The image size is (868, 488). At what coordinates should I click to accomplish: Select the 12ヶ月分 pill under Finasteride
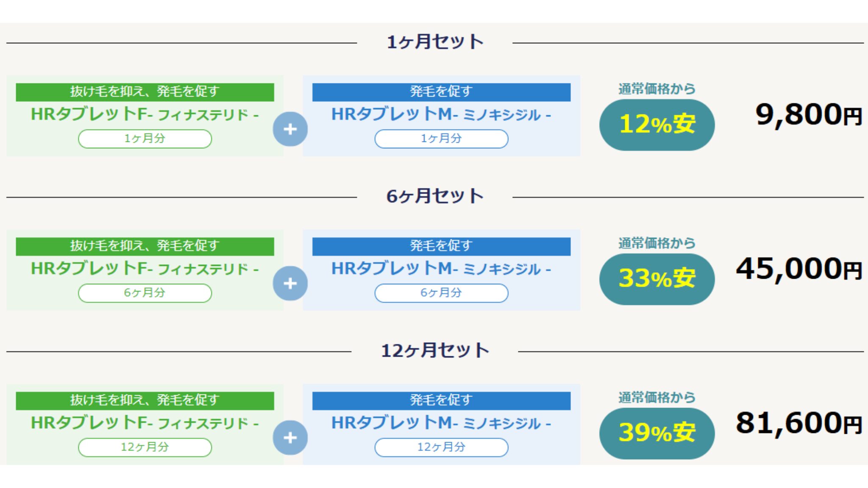(145, 447)
